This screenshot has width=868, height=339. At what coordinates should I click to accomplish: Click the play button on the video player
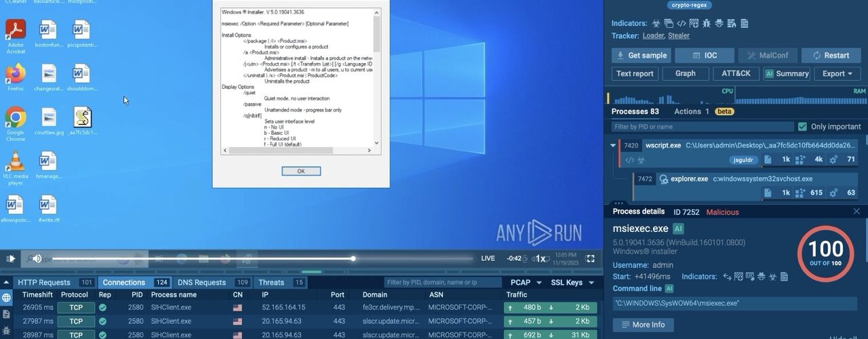coord(11,258)
